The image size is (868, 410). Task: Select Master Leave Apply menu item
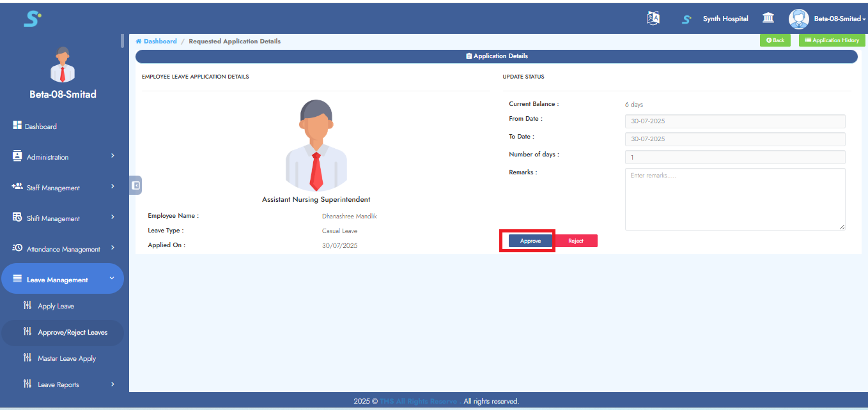[66, 359]
